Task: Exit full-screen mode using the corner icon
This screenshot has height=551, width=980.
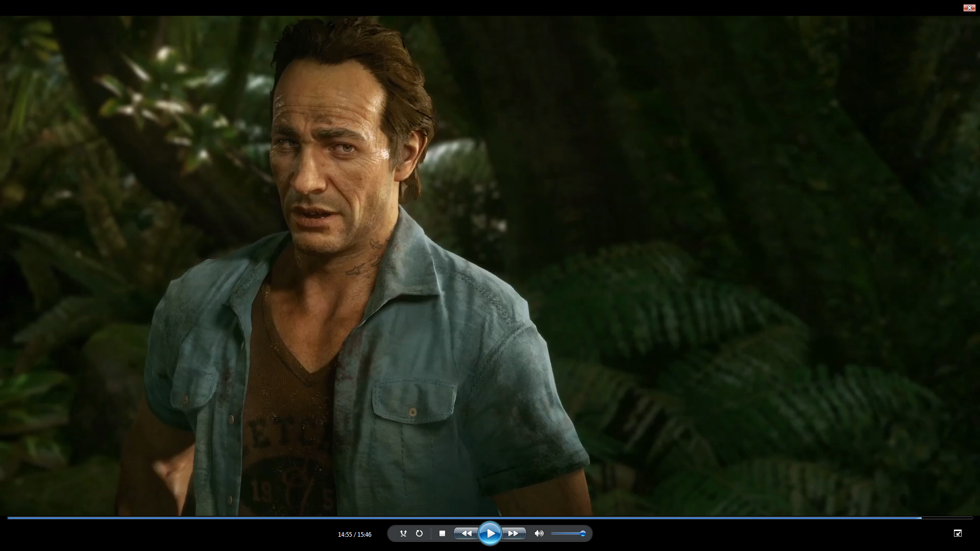Action: point(958,533)
